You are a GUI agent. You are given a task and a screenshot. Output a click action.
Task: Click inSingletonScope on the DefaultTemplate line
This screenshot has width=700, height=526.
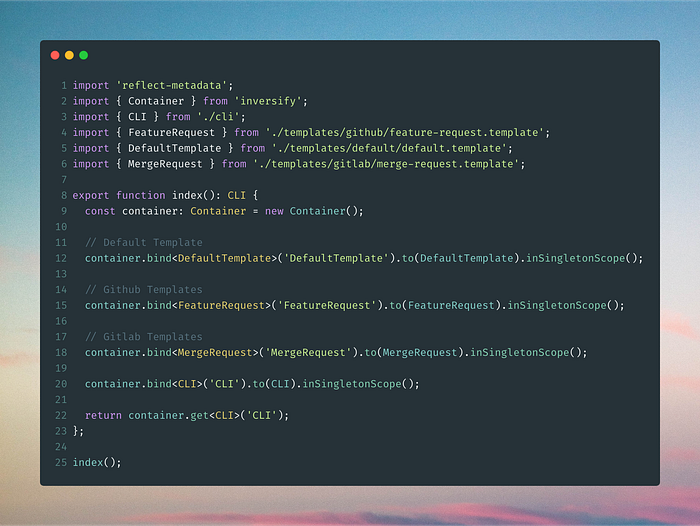[575, 259]
